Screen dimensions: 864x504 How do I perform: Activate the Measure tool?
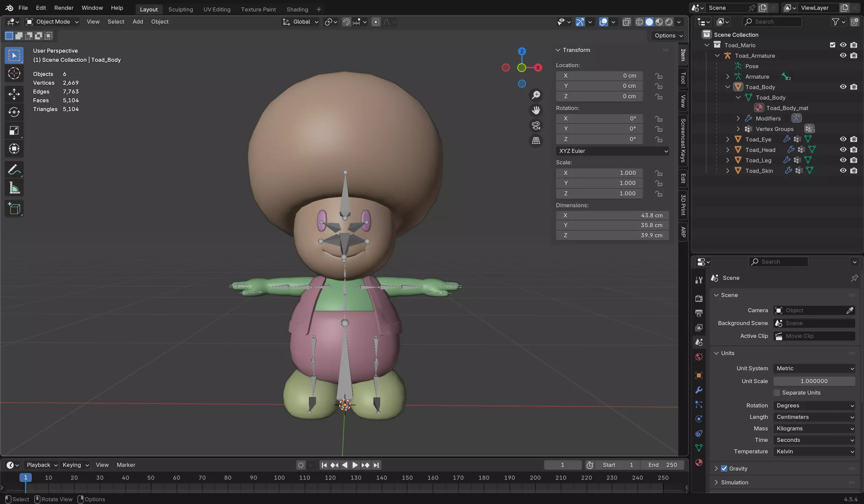pos(14,188)
